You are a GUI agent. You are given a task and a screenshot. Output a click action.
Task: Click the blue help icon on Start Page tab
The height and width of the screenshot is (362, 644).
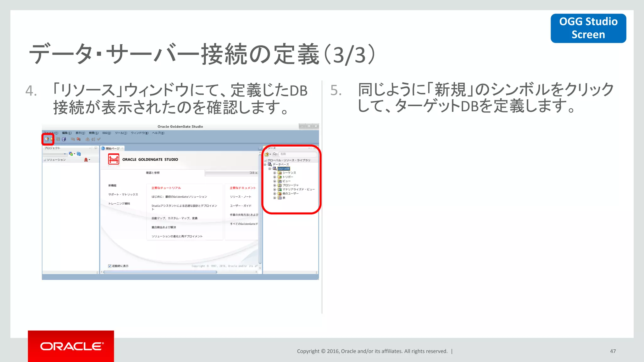(x=103, y=148)
